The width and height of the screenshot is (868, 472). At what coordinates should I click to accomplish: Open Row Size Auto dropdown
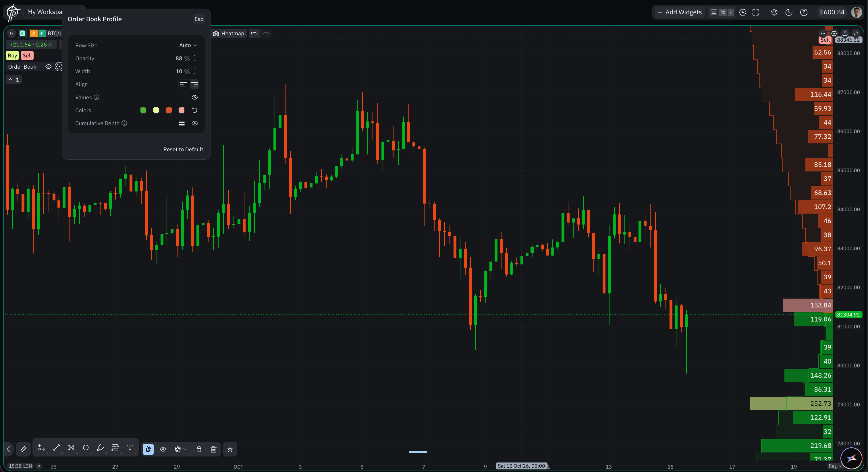pyautogui.click(x=188, y=45)
